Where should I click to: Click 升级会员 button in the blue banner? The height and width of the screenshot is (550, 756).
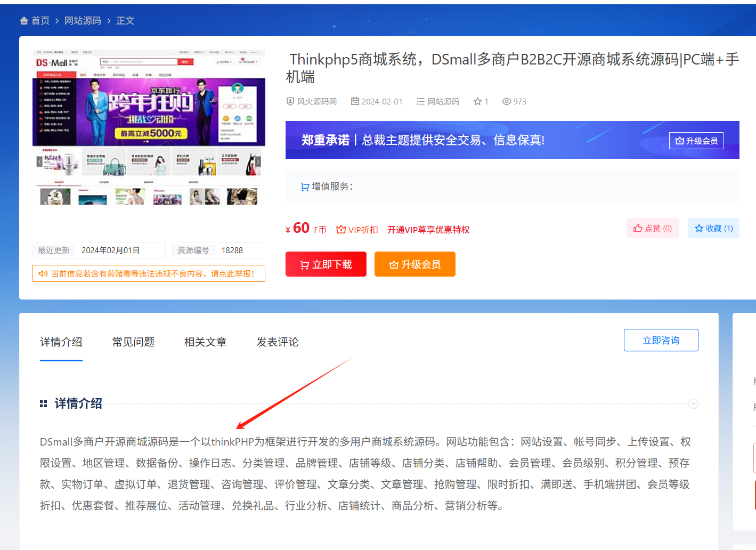click(696, 141)
